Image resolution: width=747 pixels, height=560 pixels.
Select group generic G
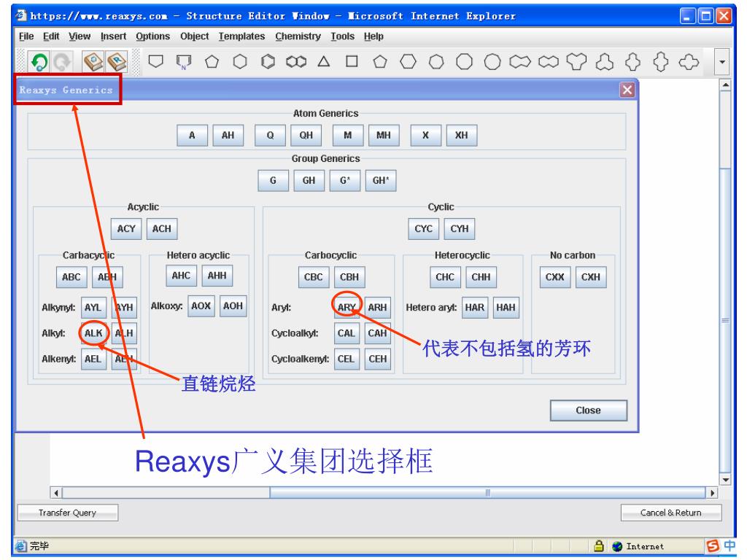(x=273, y=181)
